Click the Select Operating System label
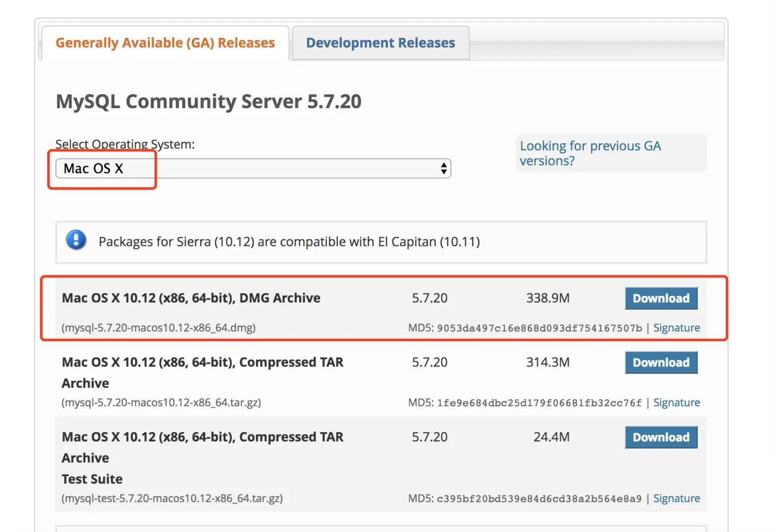This screenshot has width=776, height=532. pyautogui.click(x=125, y=144)
